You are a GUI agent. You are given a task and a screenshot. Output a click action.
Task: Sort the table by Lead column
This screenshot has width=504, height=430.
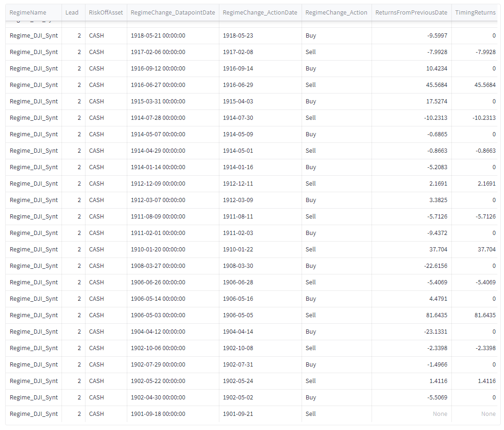tap(72, 12)
